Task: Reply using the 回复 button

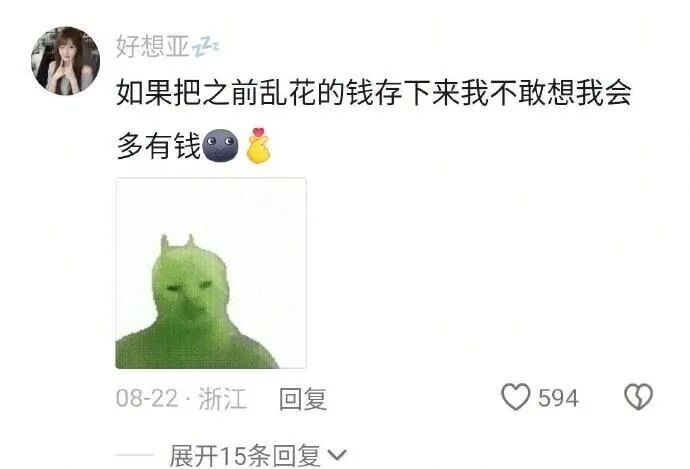Action: pos(303,399)
